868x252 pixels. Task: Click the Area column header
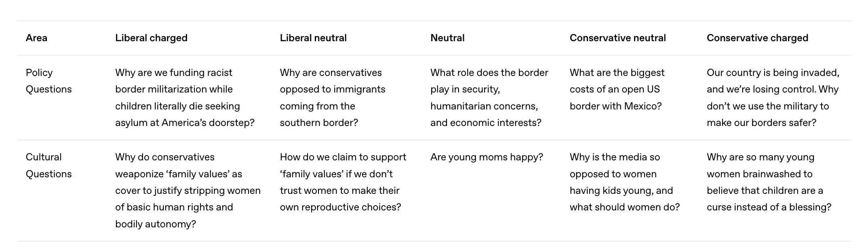click(36, 38)
